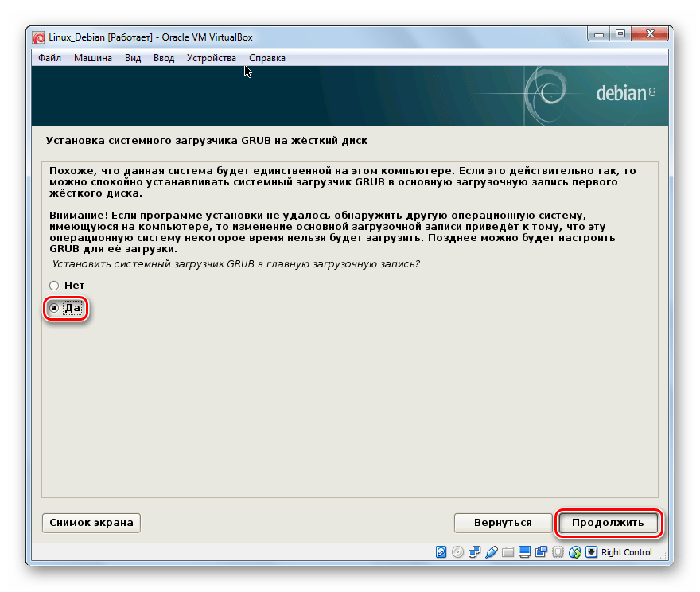Click the Продолжить button

pyautogui.click(x=608, y=523)
